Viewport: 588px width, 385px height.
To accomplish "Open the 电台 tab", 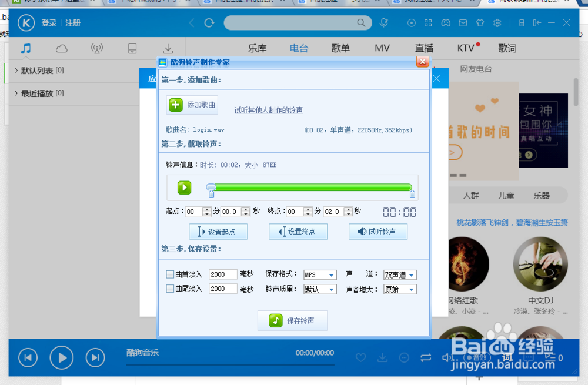I will point(299,48).
